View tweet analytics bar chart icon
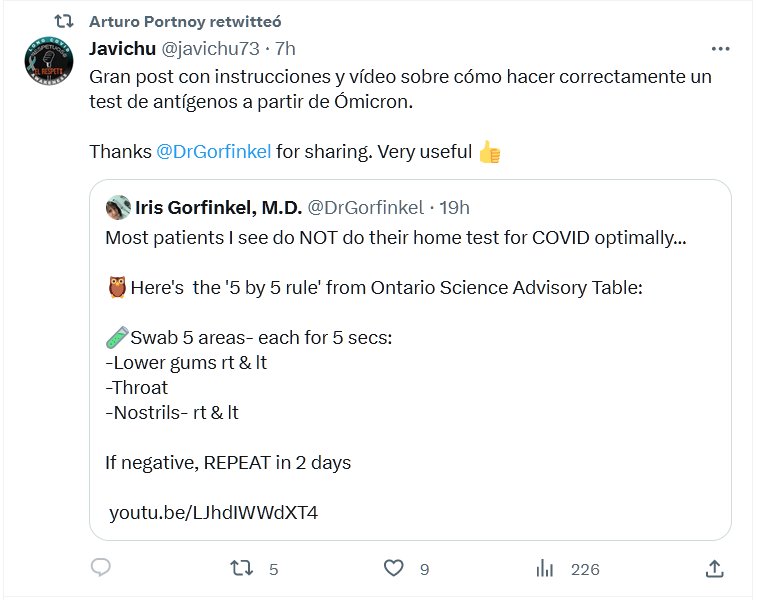 (545, 568)
